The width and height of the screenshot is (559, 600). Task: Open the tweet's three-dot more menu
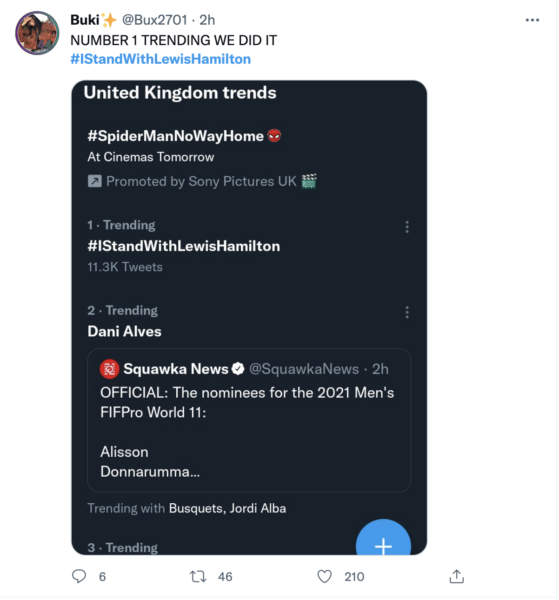click(x=532, y=20)
